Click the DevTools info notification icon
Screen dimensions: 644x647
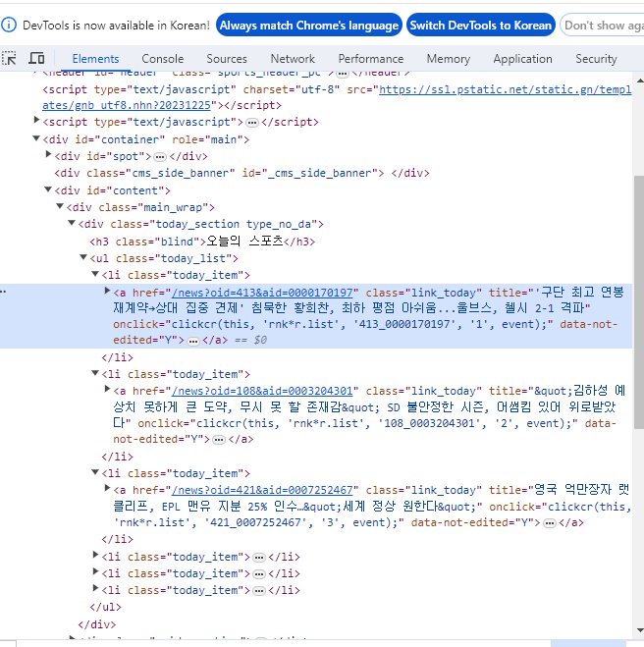click(x=9, y=26)
